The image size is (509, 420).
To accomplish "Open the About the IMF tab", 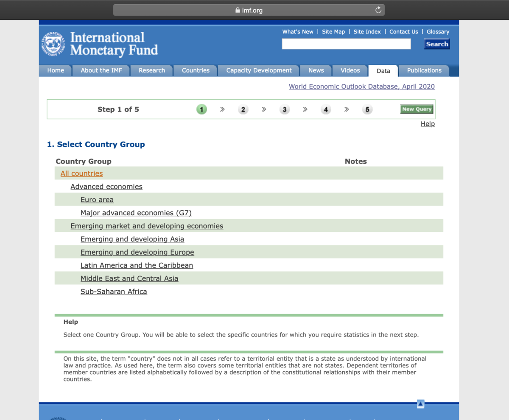I will click(x=101, y=71).
